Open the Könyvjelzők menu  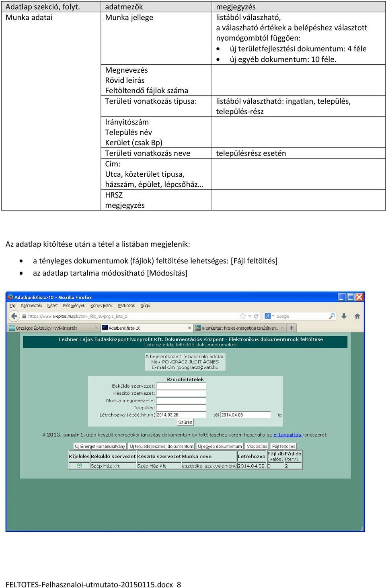(102, 306)
